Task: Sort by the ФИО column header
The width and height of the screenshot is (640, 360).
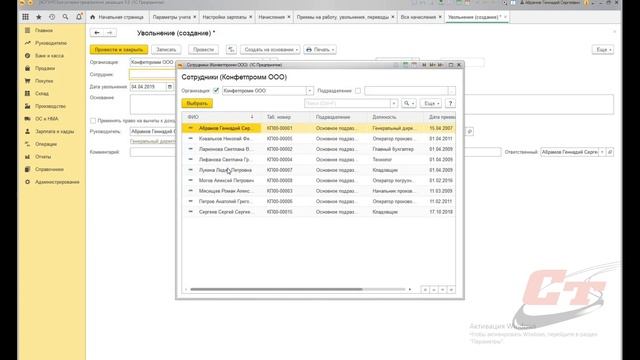Action: 221,117
